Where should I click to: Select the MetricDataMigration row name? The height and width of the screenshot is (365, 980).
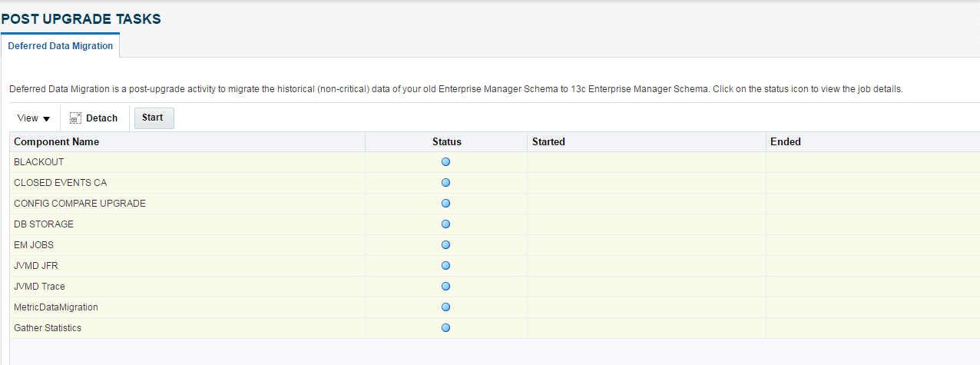(55, 307)
